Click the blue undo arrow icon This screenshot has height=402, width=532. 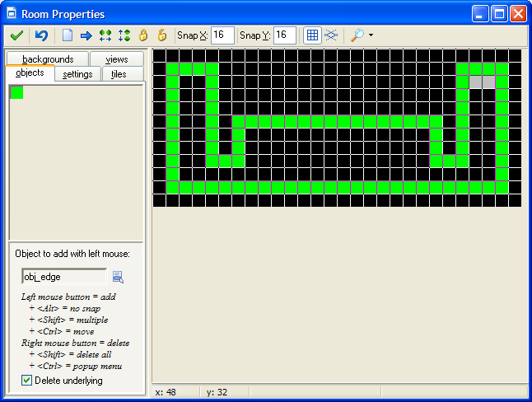[41, 35]
